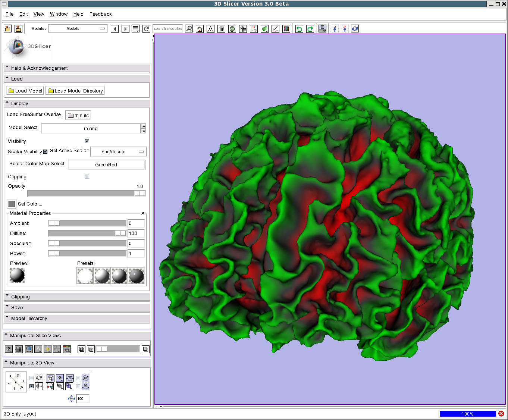This screenshot has height=420, width=508.
Task: Enable the Clipping checkbox in Display
Action: click(87, 176)
